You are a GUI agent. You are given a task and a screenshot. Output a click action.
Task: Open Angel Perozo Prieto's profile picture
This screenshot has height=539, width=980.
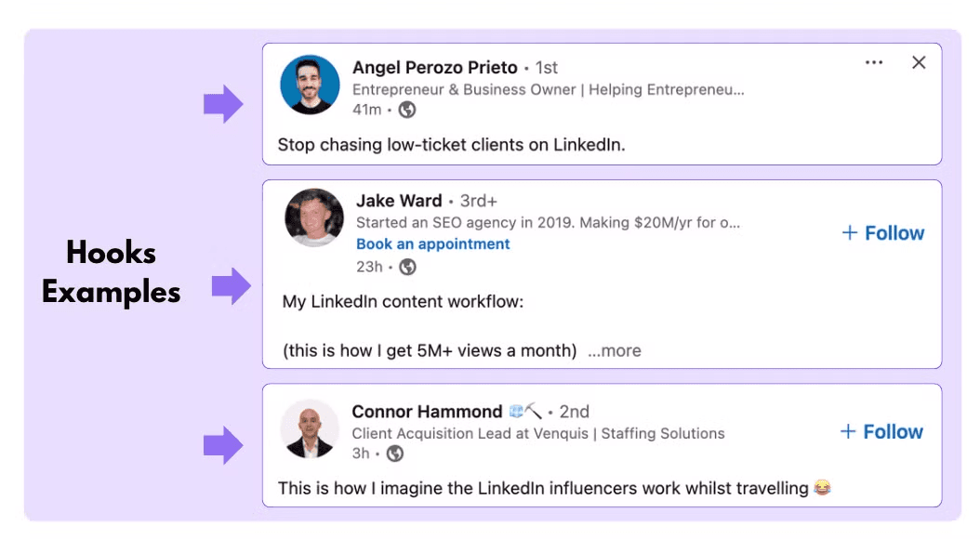[310, 85]
